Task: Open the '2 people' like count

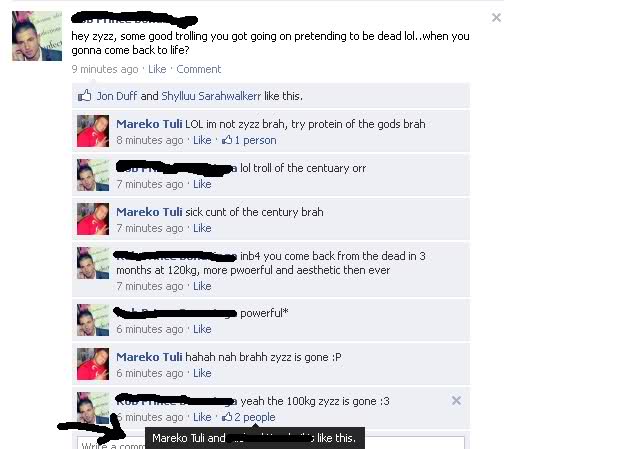Action: (x=248, y=417)
